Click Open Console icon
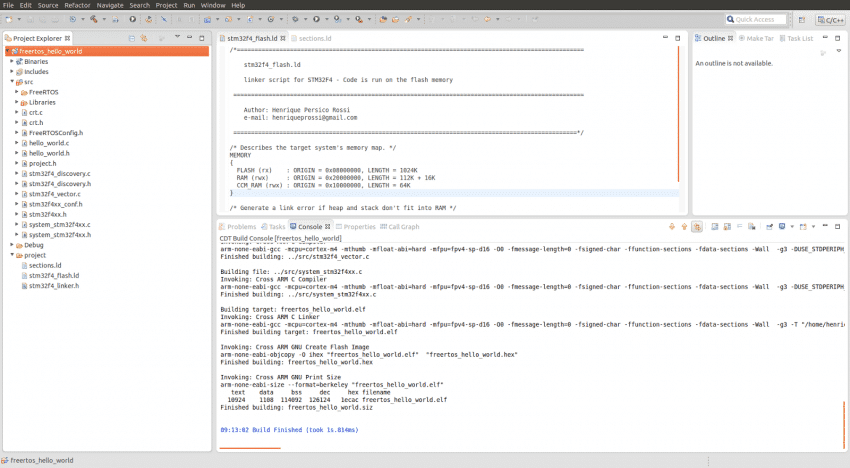This screenshot has width=850, height=468. coord(803,227)
